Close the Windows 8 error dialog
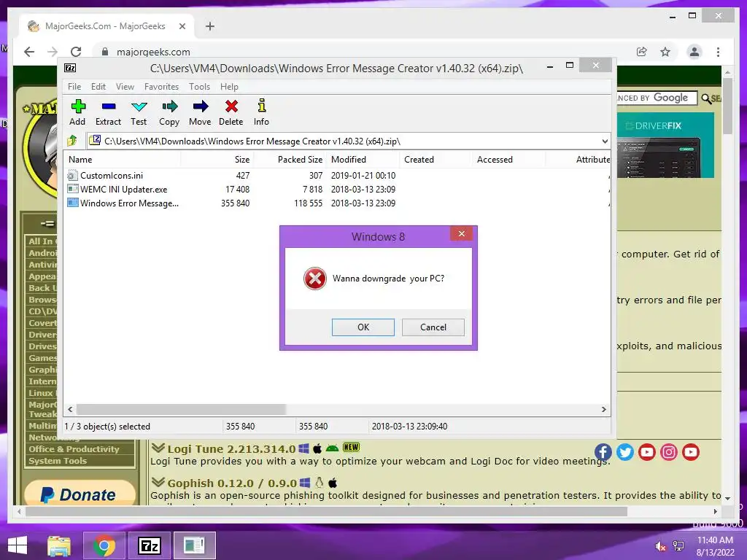The width and height of the screenshot is (747, 560). (x=461, y=233)
